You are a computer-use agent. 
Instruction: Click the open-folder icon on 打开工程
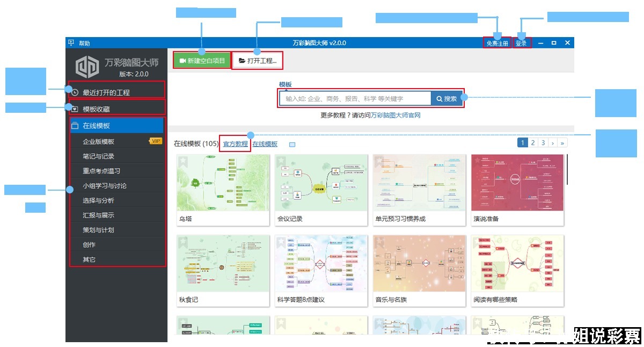point(241,59)
